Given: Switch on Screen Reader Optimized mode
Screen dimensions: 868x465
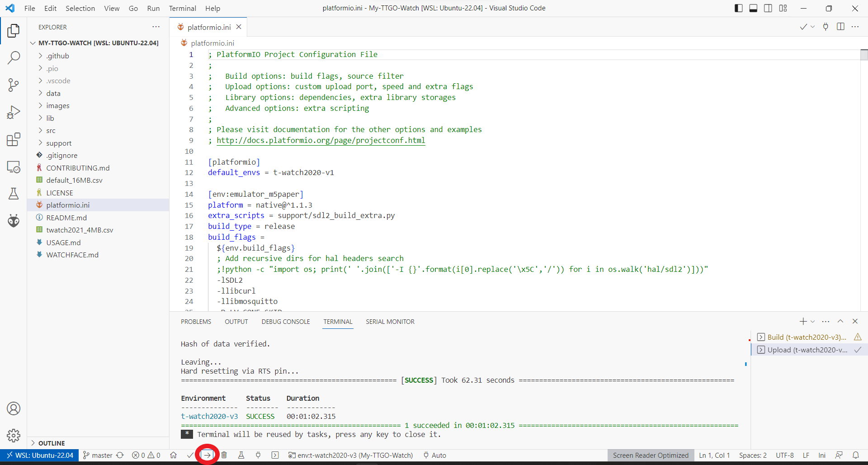Looking at the screenshot, I should tap(650, 455).
